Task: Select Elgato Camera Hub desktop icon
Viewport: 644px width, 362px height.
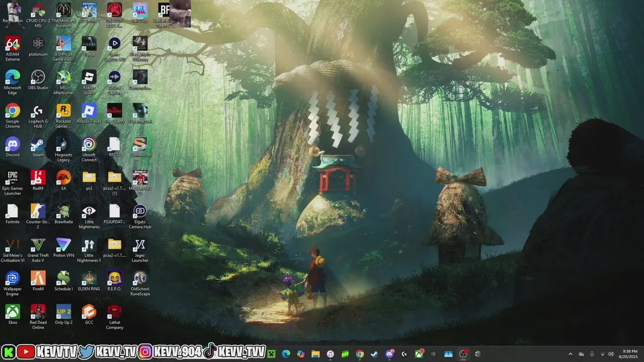Action: click(x=140, y=217)
